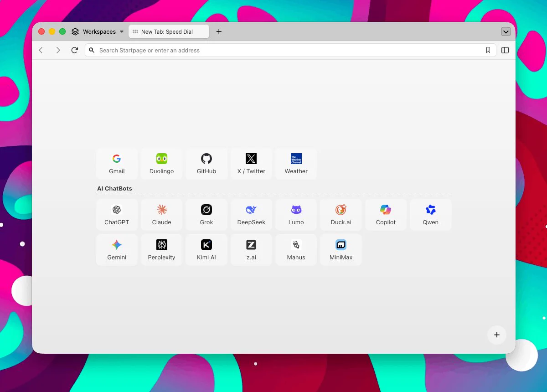Click the Workspaces layers icon
The image size is (547, 392).
pyautogui.click(x=75, y=32)
